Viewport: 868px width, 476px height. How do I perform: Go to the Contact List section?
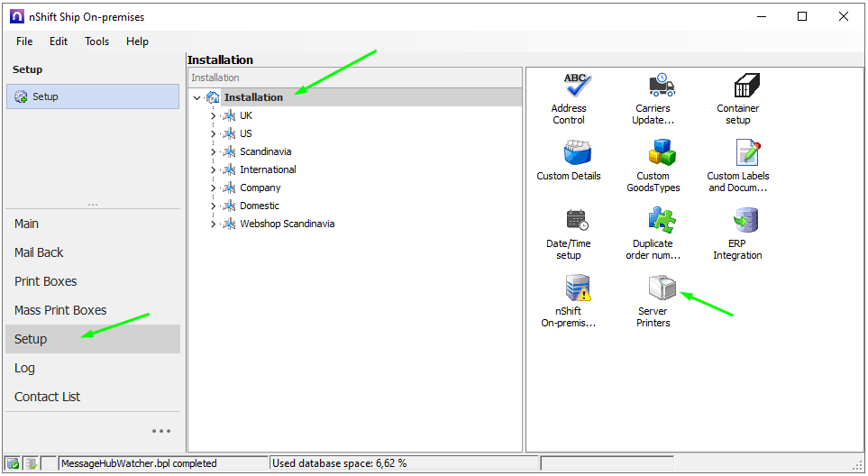point(48,397)
